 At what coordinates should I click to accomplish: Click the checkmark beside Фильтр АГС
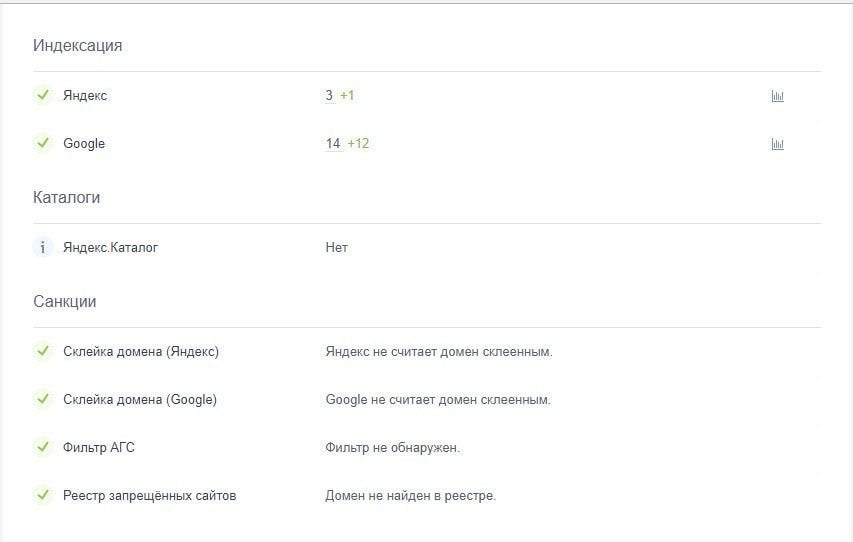43,447
